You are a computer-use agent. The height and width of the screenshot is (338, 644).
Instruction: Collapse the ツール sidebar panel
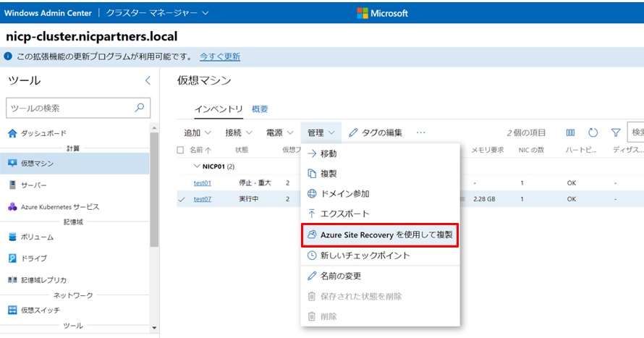tap(148, 80)
